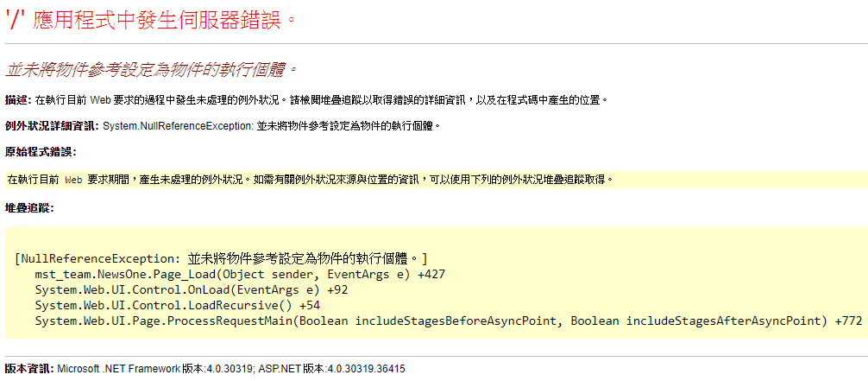868x381 pixels.
Task: Click the '例外狀況詳細資訊:' label
Action: click(x=52, y=126)
